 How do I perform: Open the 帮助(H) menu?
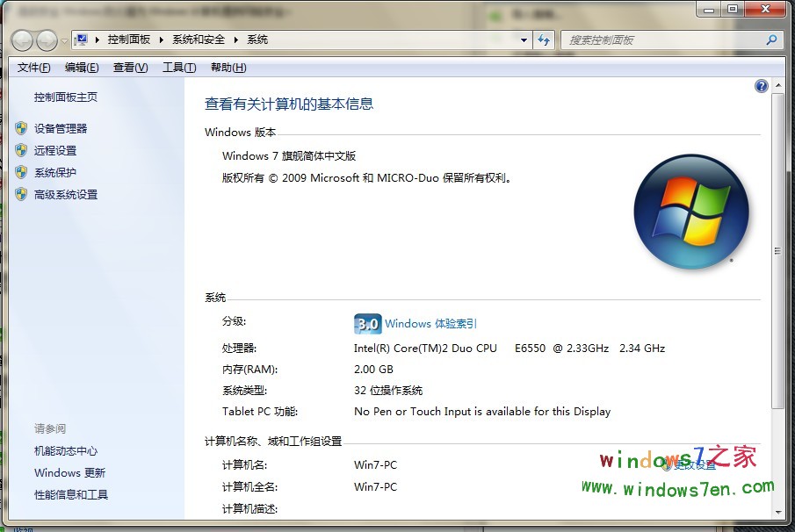click(228, 68)
